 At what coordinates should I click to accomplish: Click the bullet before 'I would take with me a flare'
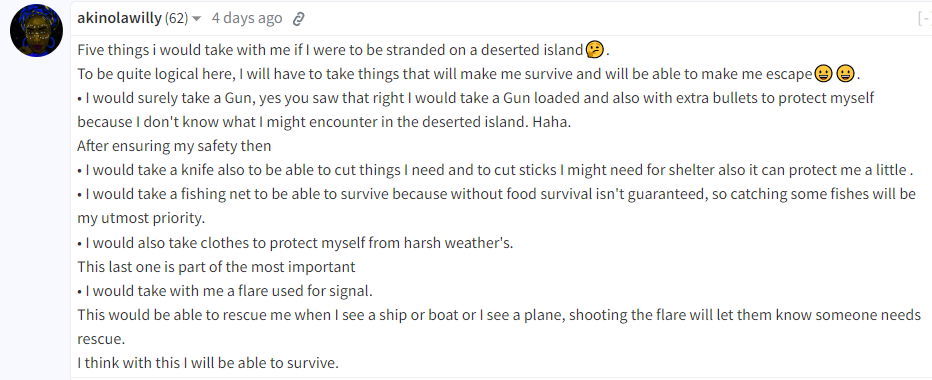tap(80, 291)
